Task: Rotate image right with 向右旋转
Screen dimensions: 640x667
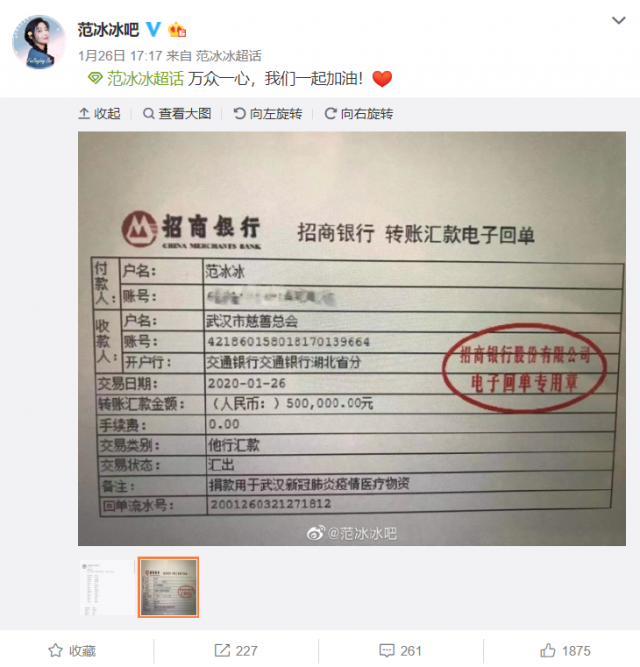Action: (x=359, y=114)
